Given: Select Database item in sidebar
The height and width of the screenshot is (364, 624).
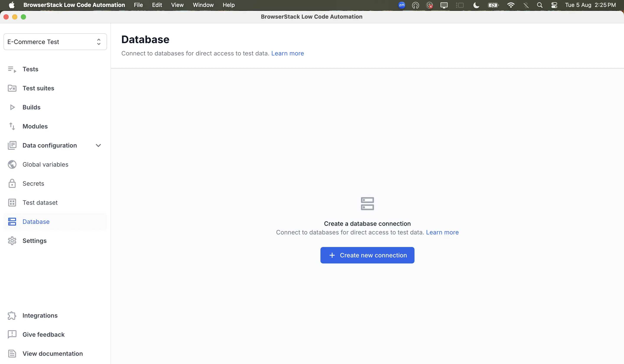Looking at the screenshot, I should click(36, 222).
